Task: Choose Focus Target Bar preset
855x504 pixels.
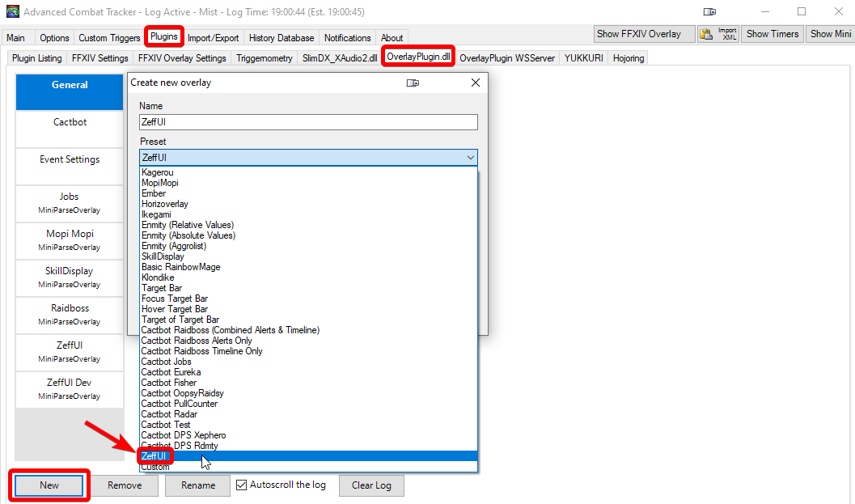Action: [309, 299]
